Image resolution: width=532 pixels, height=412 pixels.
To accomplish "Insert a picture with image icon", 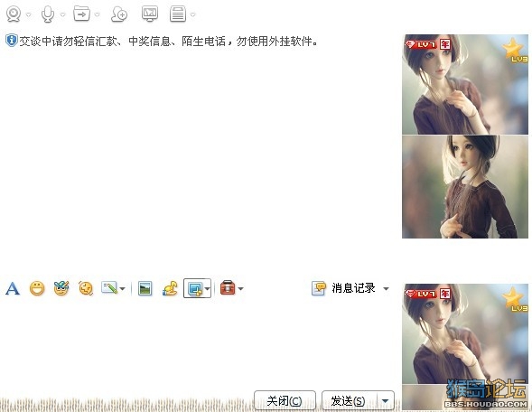I will pyautogui.click(x=145, y=288).
